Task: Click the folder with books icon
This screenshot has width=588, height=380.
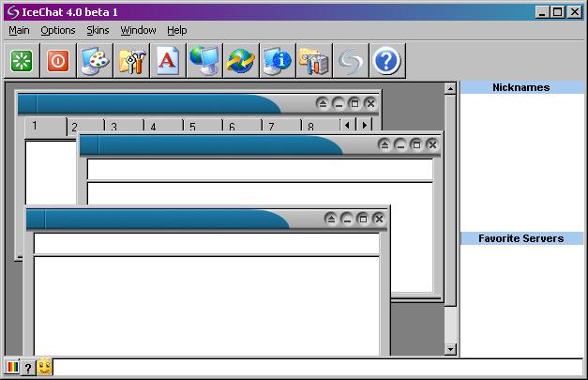Action: (314, 60)
